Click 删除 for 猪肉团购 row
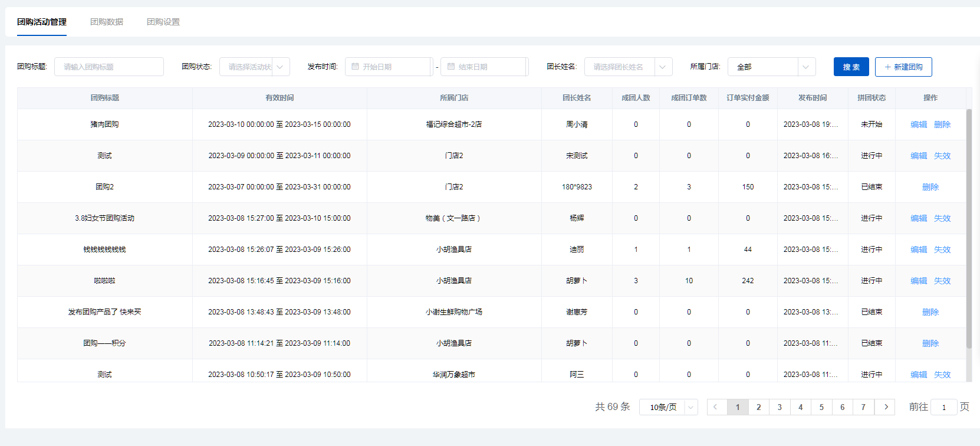The height and width of the screenshot is (446, 980). pos(942,124)
